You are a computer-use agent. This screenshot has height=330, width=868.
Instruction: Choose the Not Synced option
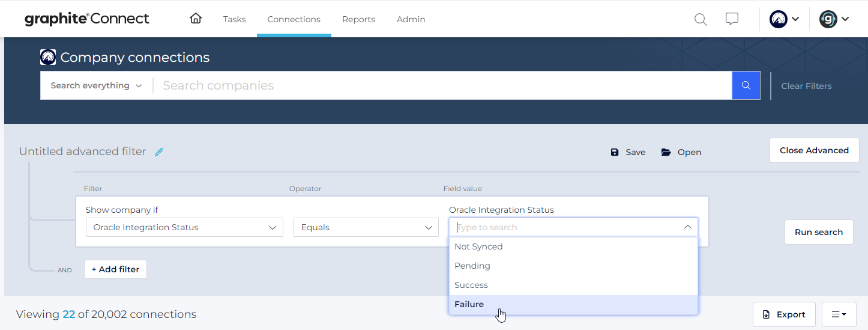478,246
